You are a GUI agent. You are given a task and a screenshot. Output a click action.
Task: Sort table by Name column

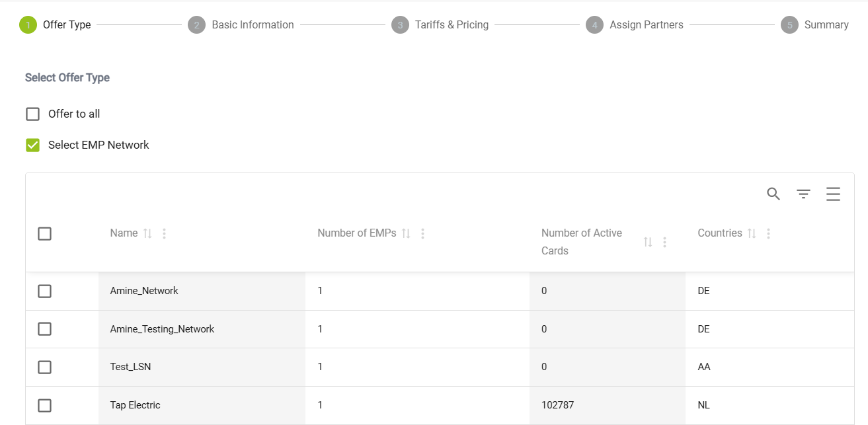147,233
